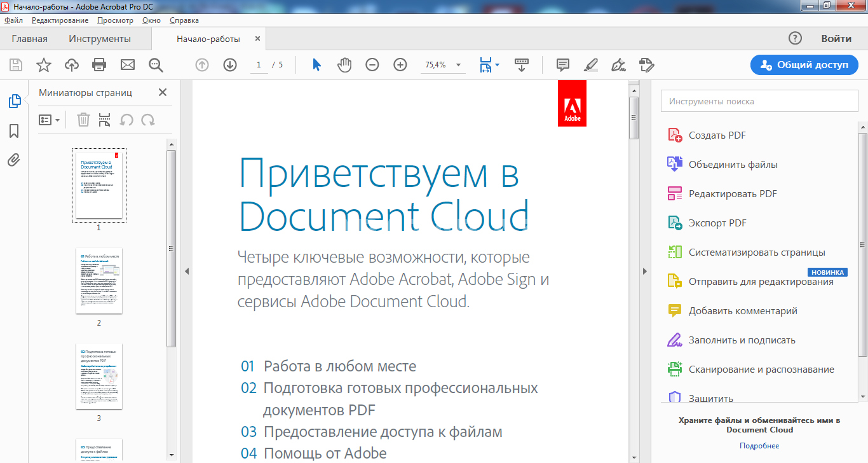
Task: Click the Общий доступ button
Action: click(804, 64)
